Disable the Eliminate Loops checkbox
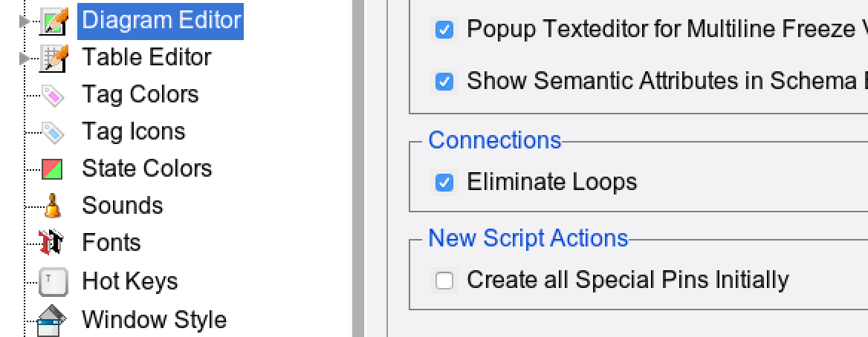The height and width of the screenshot is (337, 868). pyautogui.click(x=444, y=182)
